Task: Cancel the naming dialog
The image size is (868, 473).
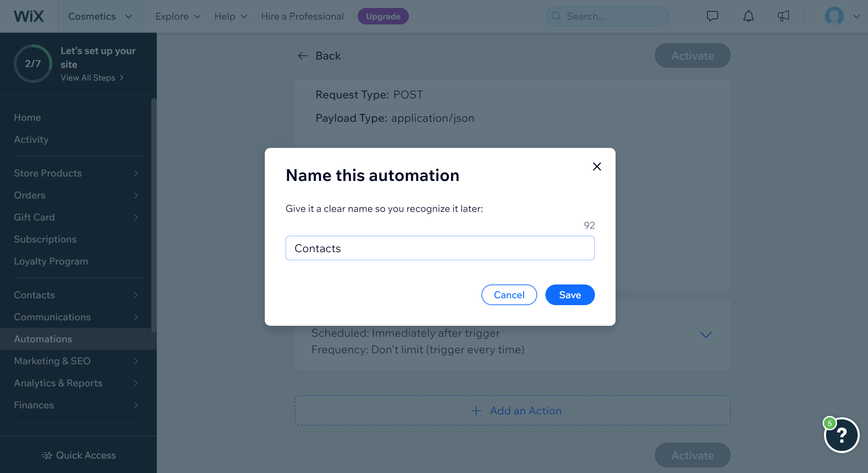Action: 509,295
